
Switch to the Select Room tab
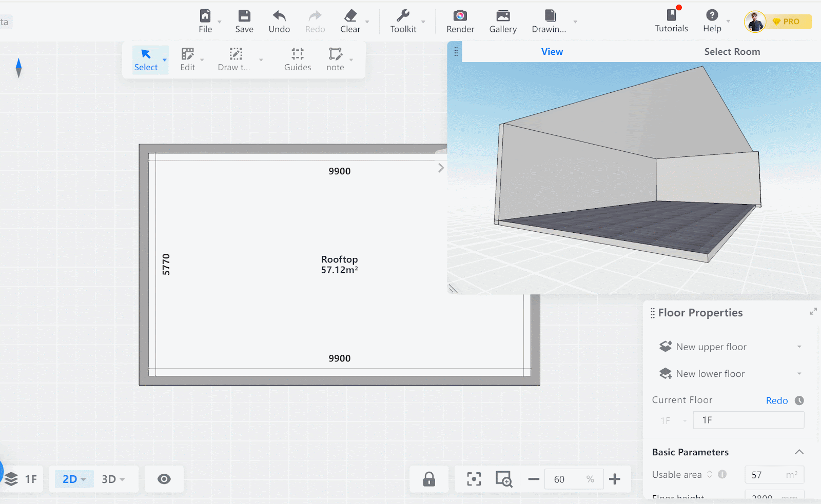(732, 52)
